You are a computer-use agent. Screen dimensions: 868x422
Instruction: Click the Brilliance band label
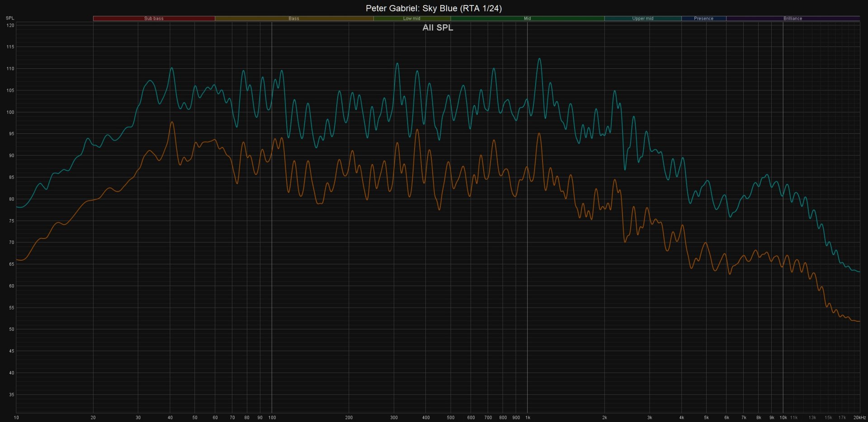(x=793, y=19)
